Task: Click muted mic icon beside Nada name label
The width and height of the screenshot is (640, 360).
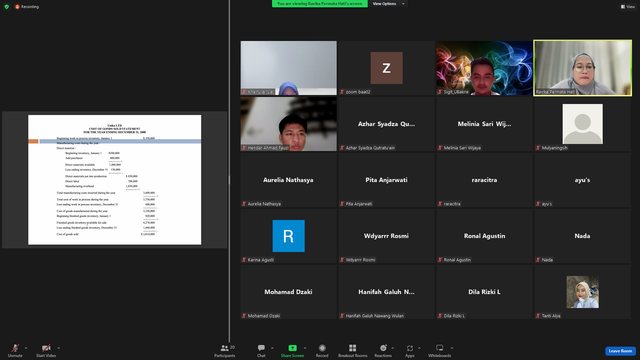Action: [x=538, y=260]
